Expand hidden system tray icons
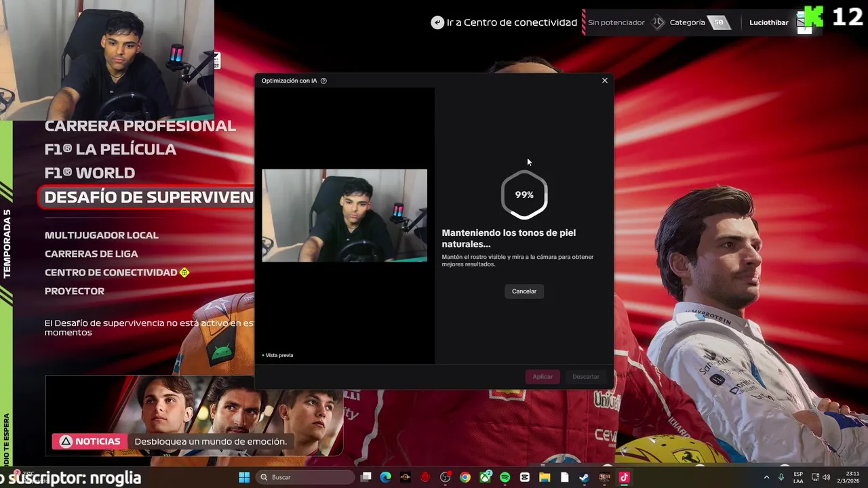The width and height of the screenshot is (868, 488). click(766, 477)
